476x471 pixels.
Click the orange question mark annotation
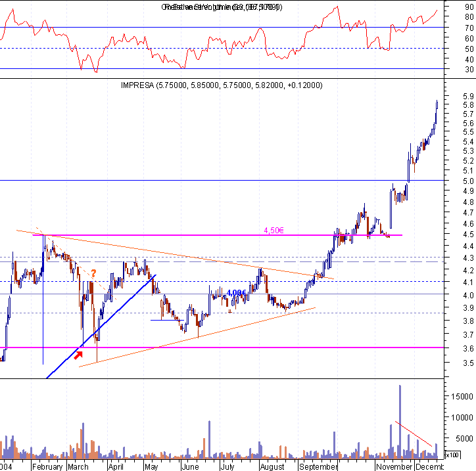pos(93,273)
